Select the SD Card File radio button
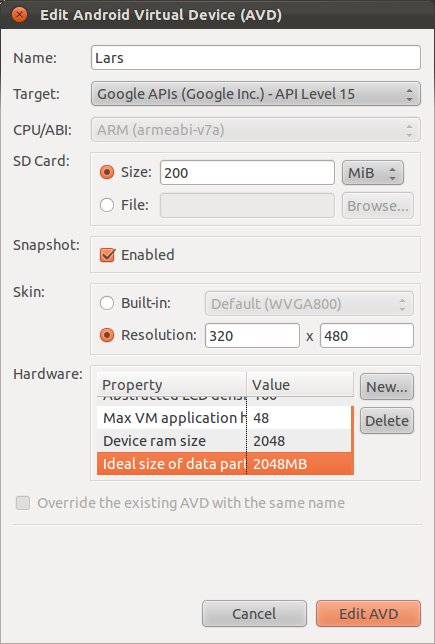This screenshot has height=644, width=435. coord(107,205)
